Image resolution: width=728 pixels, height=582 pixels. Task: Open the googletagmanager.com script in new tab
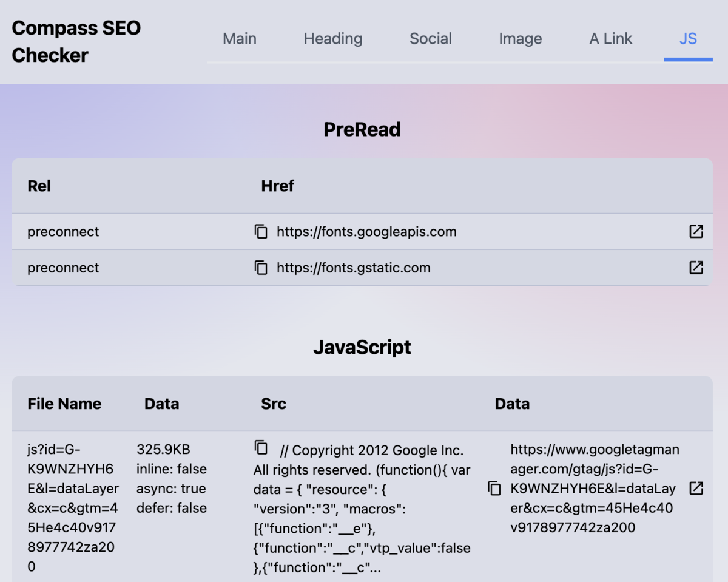coord(695,488)
